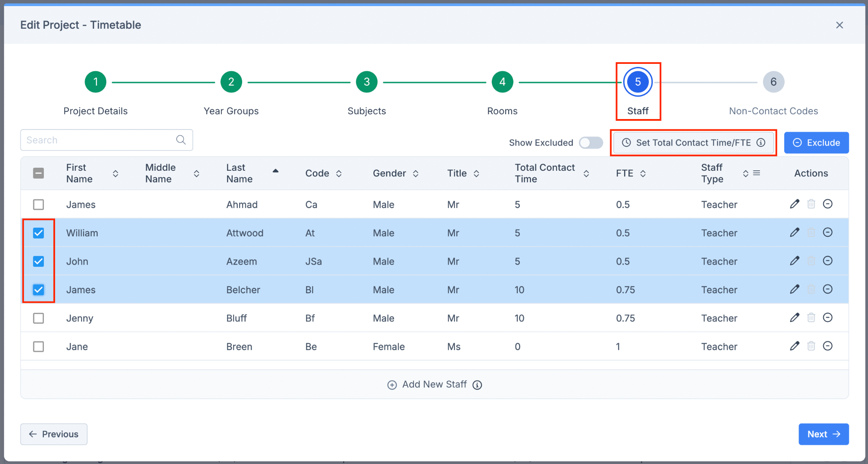Proceed with the Next button
This screenshot has height=464, width=868.
(x=824, y=434)
